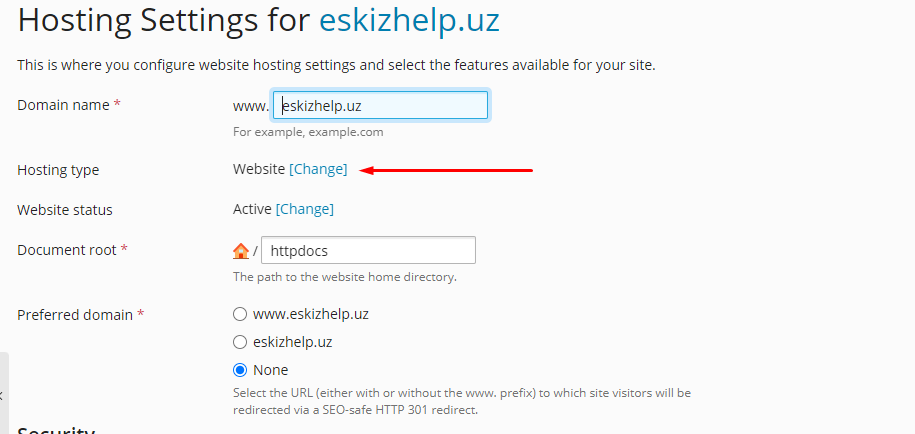Select the www.eskizhelp.uz preferred domain option

coord(240,314)
